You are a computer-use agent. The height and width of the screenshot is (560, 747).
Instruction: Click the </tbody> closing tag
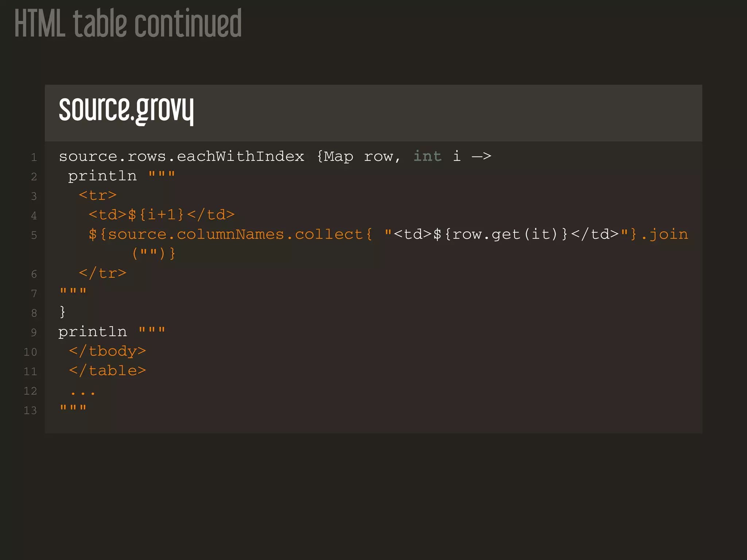click(107, 351)
